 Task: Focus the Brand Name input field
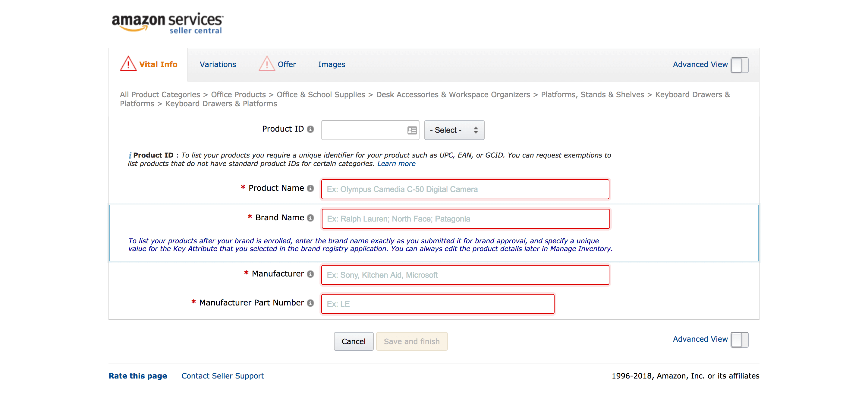click(x=465, y=219)
